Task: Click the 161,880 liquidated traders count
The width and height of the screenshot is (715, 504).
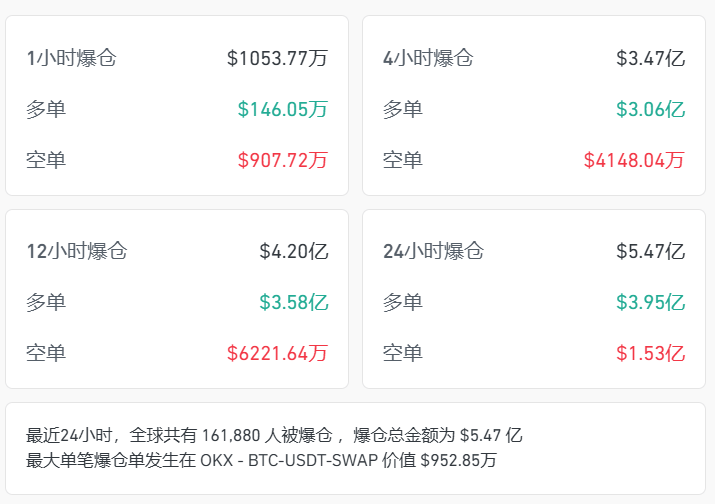Action: (231, 436)
